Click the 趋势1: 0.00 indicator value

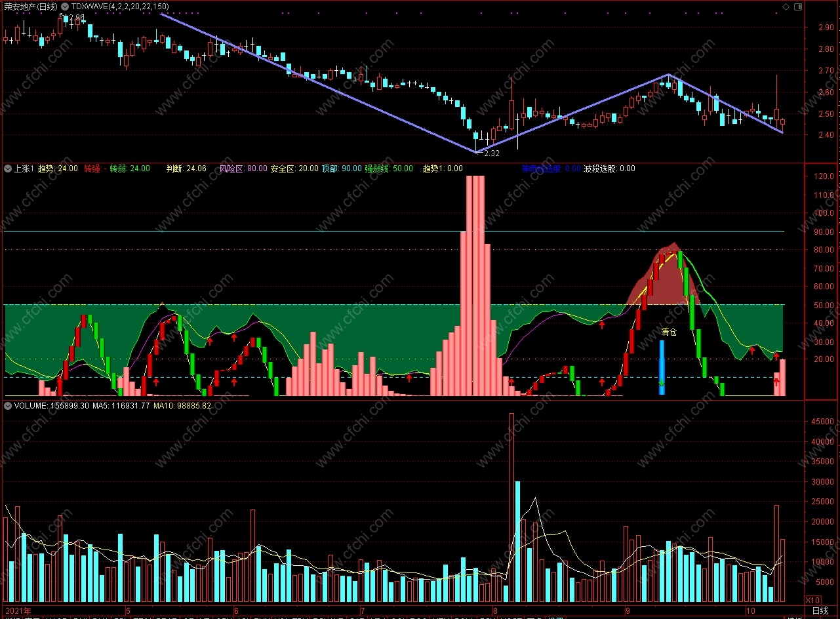click(x=443, y=169)
